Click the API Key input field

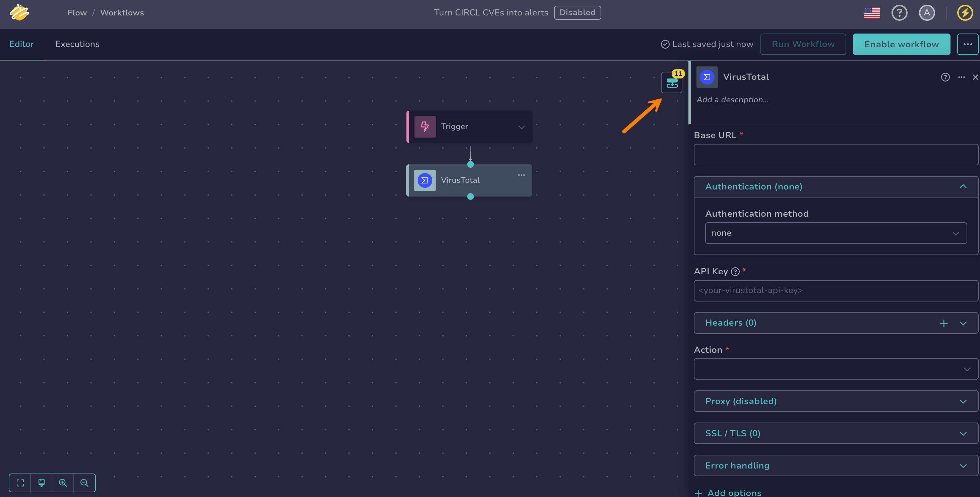click(836, 290)
